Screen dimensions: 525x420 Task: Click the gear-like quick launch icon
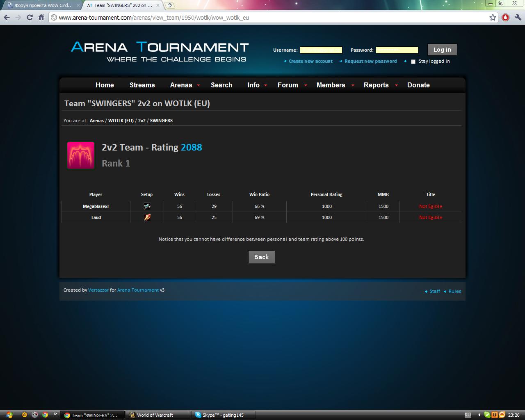(35, 415)
